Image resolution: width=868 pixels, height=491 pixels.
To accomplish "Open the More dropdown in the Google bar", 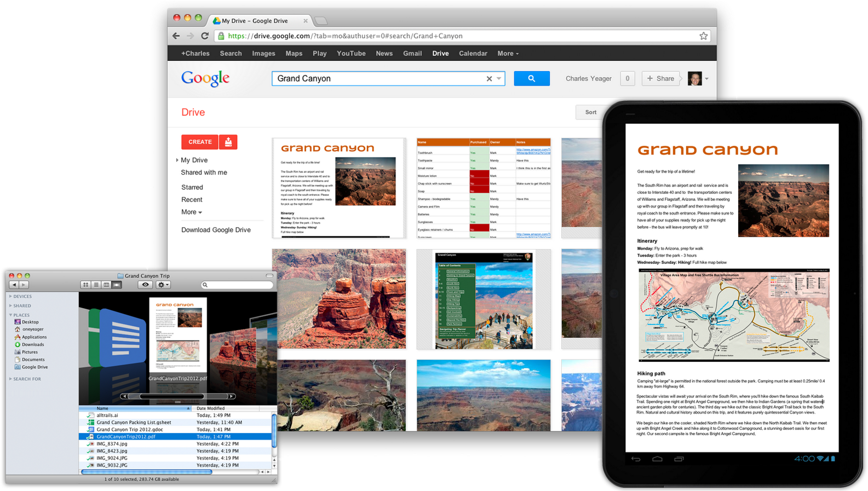I will (508, 54).
